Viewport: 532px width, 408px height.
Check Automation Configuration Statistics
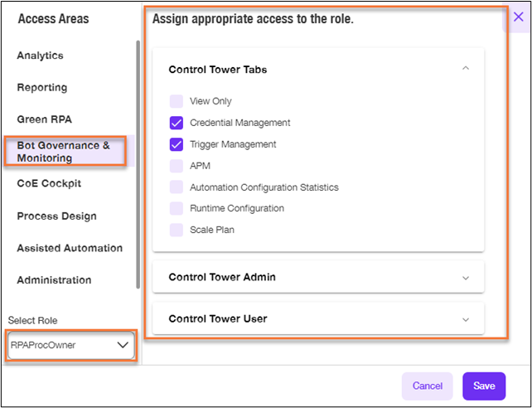[x=176, y=187]
